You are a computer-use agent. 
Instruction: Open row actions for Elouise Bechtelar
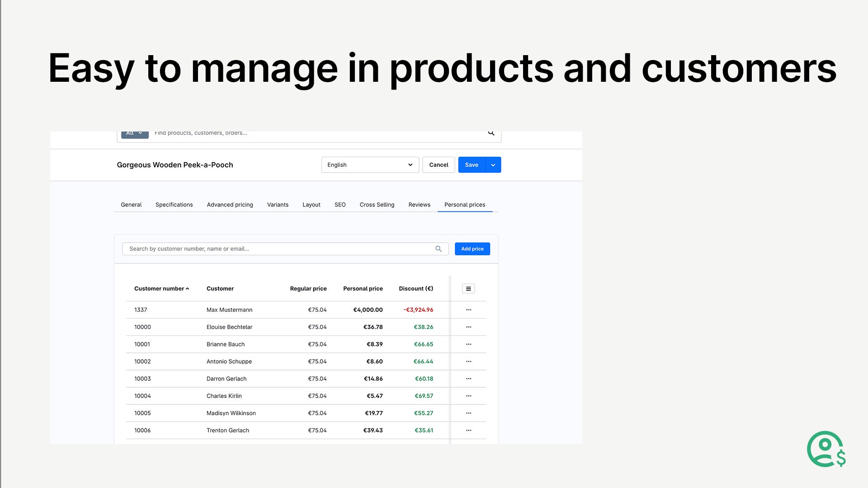(468, 327)
